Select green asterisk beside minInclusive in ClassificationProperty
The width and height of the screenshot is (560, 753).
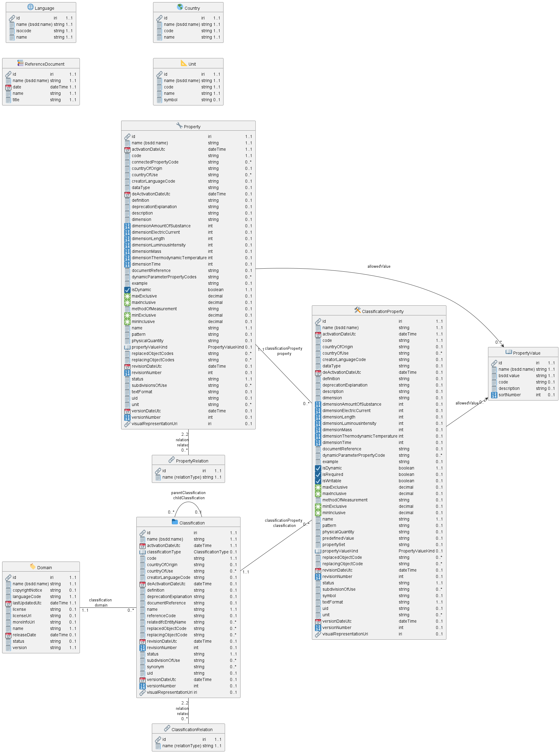tap(318, 513)
